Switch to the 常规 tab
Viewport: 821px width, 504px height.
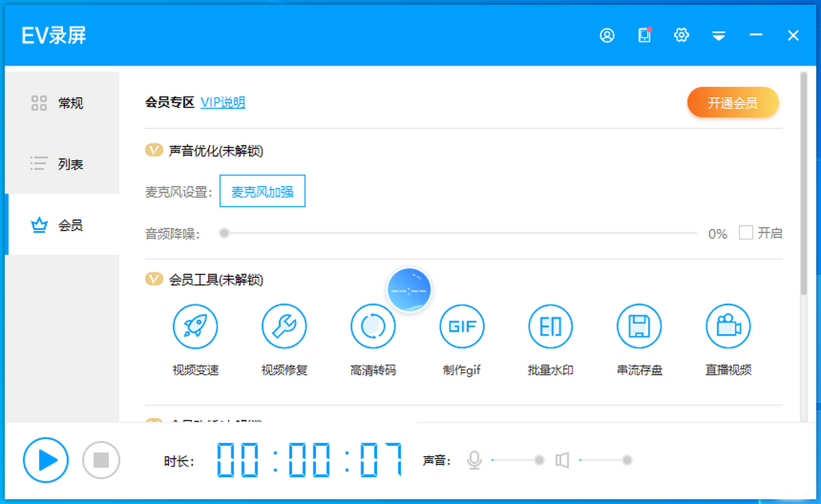pyautogui.click(x=62, y=103)
